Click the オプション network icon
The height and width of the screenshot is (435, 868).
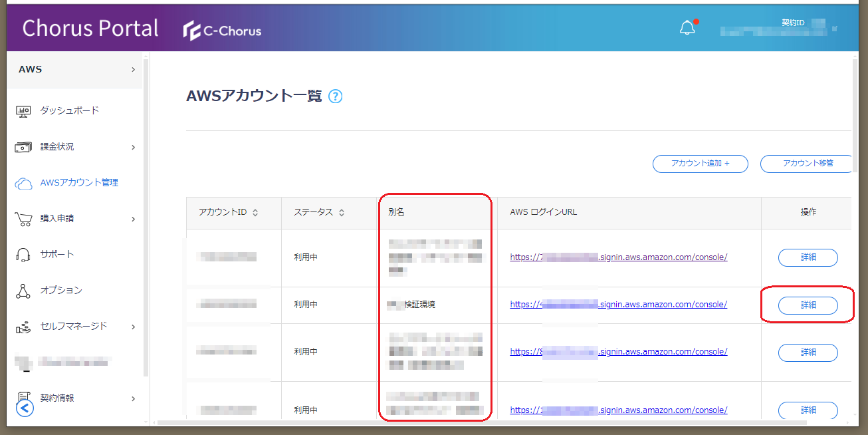tap(23, 291)
